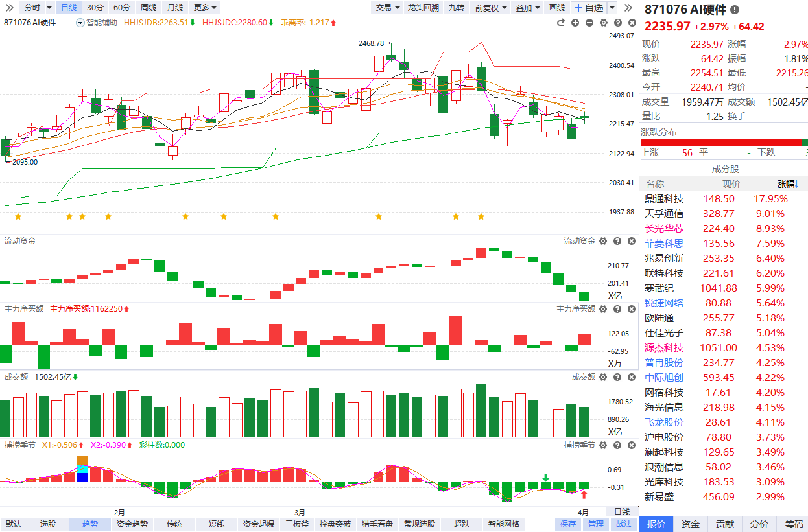Screen dimensions: 808x532
Task: Open the 更多 period dropdown
Action: [x=206, y=8]
